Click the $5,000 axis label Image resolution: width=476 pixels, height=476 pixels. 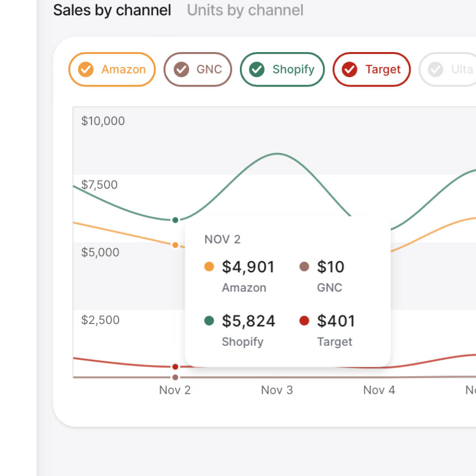[100, 252]
